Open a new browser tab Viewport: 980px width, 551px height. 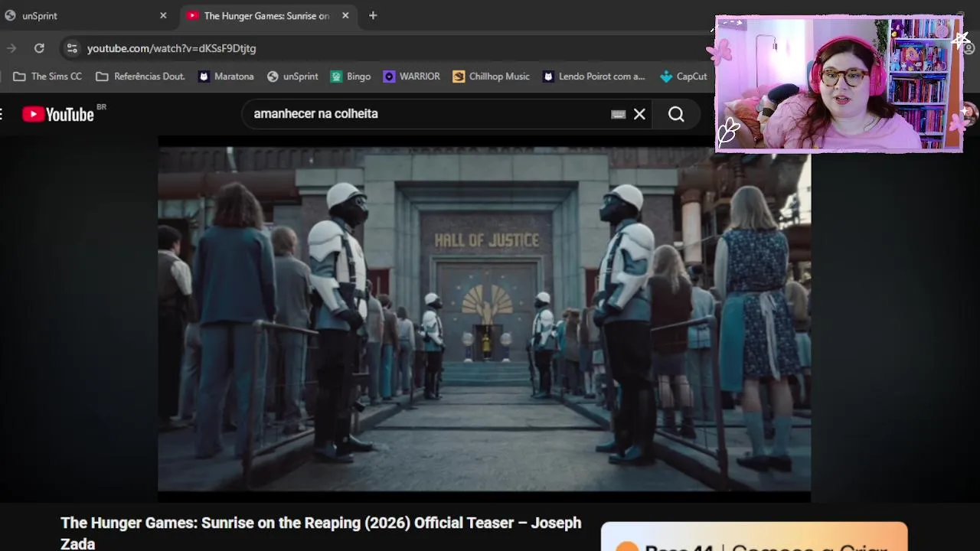pos(373,15)
